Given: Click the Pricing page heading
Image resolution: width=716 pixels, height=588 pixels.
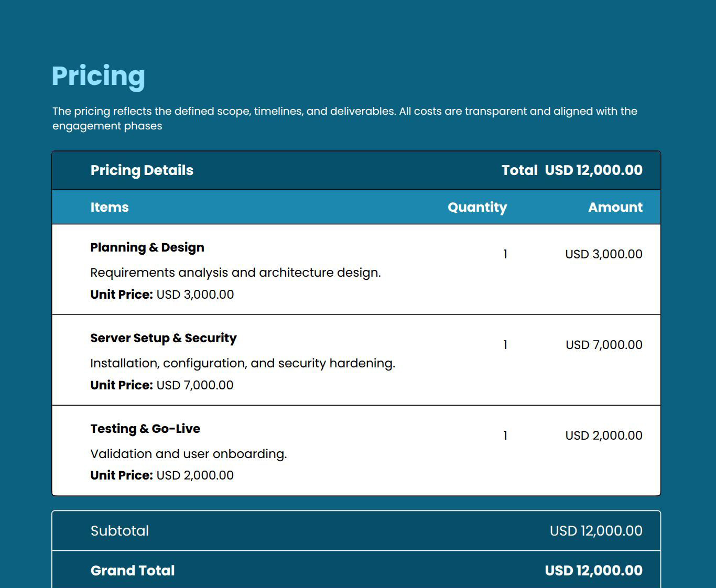Looking at the screenshot, I should click(98, 76).
